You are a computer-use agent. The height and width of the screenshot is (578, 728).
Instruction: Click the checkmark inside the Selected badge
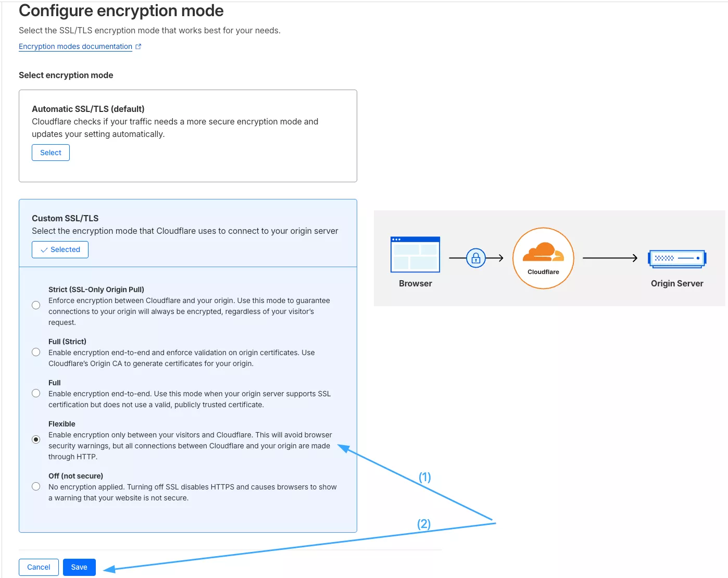(44, 249)
